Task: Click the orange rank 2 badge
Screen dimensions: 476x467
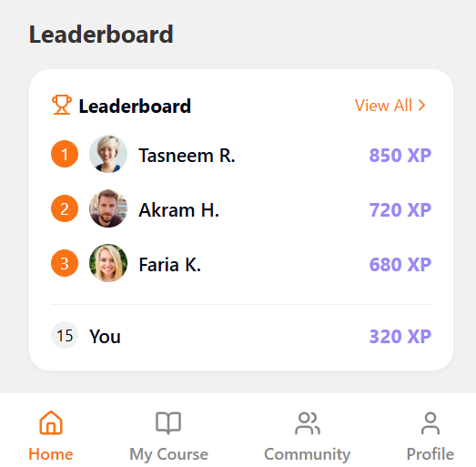Action: 65,208
